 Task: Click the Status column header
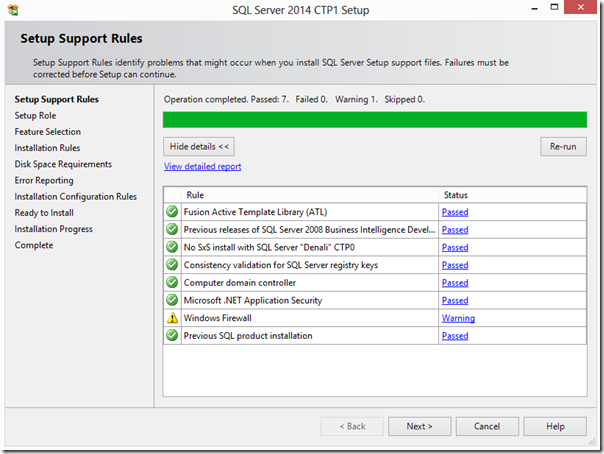[x=513, y=195]
